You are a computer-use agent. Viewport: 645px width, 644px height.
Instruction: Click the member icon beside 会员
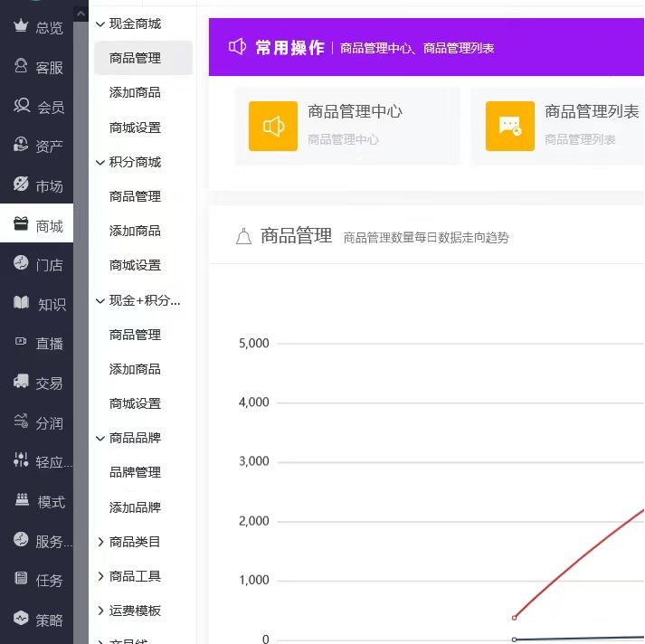pos(22,105)
